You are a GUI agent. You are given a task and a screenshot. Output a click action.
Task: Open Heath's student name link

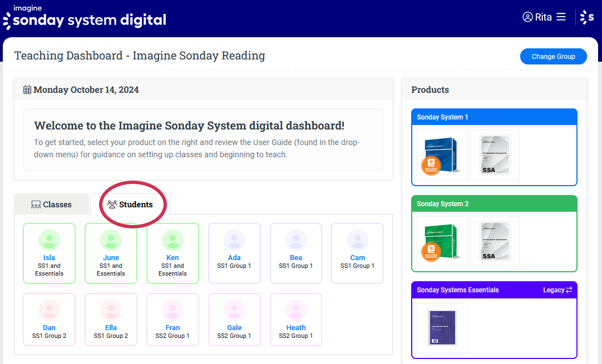296,327
